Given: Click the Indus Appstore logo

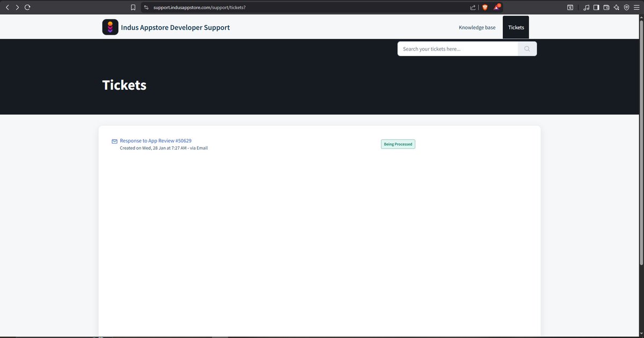Looking at the screenshot, I should coord(110,27).
